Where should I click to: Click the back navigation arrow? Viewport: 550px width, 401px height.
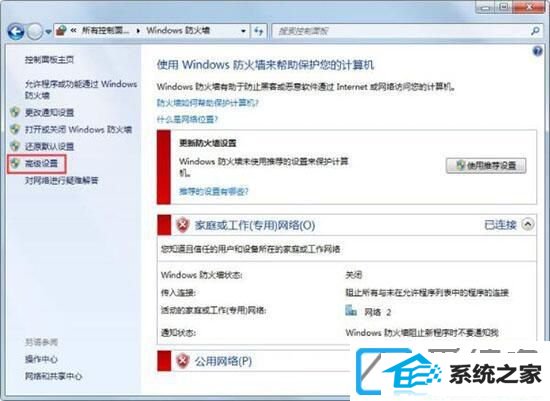16,32
